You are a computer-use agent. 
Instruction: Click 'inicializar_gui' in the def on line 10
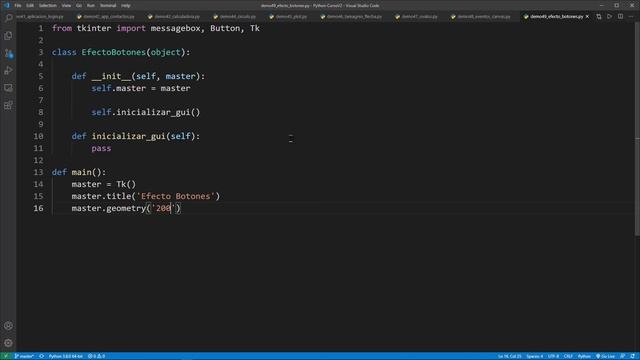pyautogui.click(x=128, y=136)
